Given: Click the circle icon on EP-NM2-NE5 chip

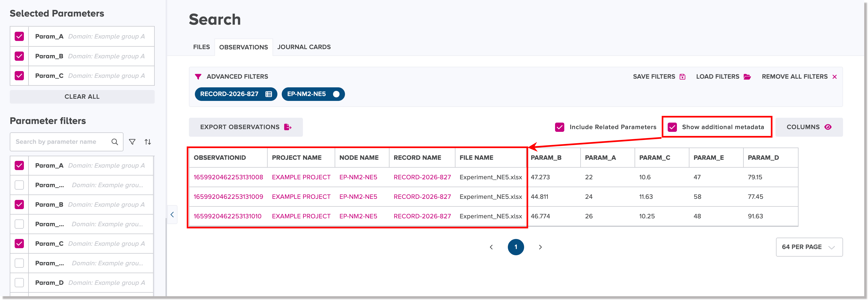Looking at the screenshot, I should [x=336, y=94].
